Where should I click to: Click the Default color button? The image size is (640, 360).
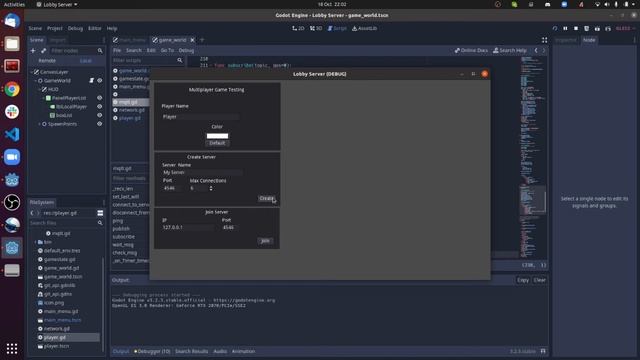(217, 143)
